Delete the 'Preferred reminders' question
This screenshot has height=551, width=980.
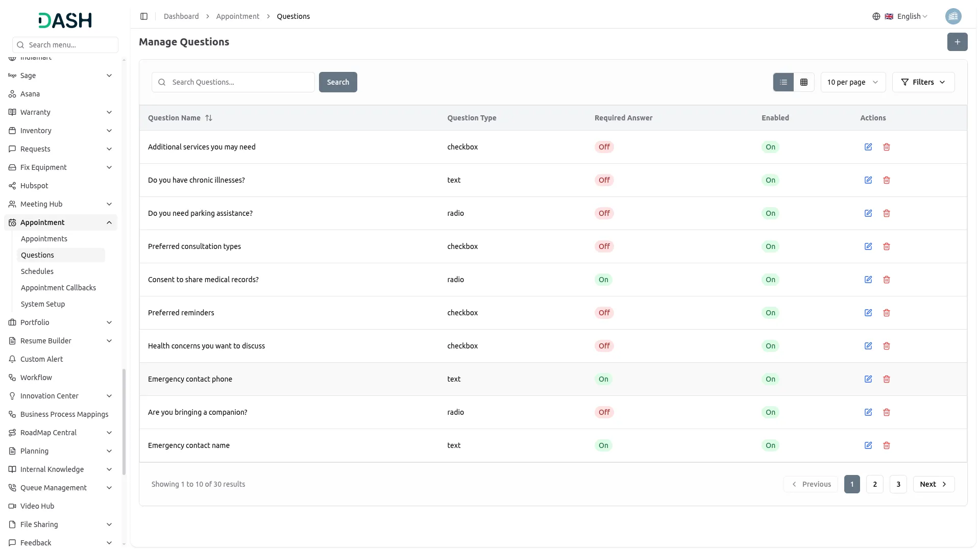(x=887, y=313)
